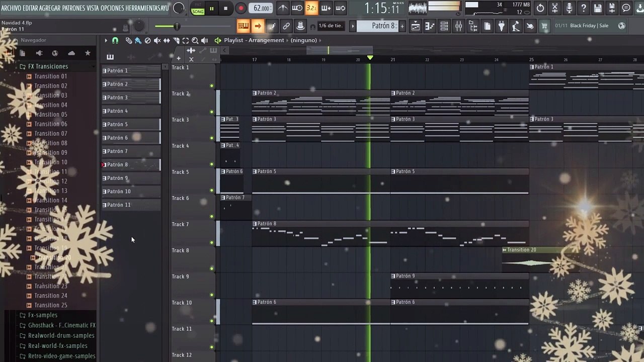Enable wait for input before recording
The image size is (644, 362).
pos(297,8)
